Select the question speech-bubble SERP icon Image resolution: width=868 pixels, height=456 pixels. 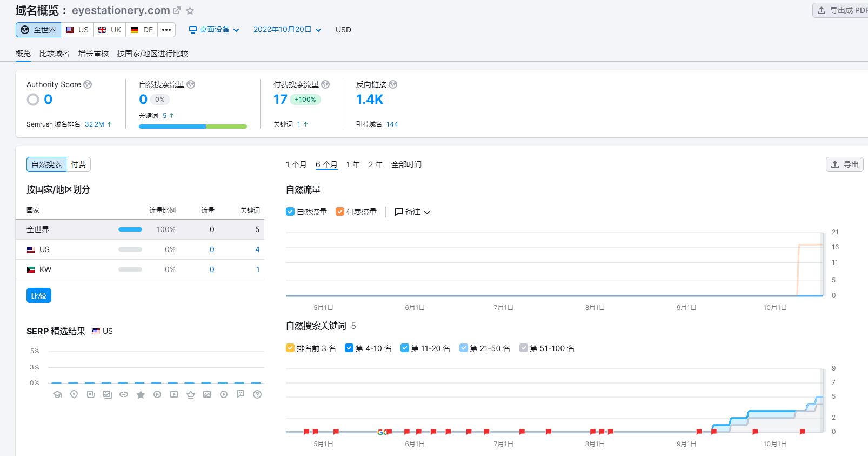click(x=241, y=394)
